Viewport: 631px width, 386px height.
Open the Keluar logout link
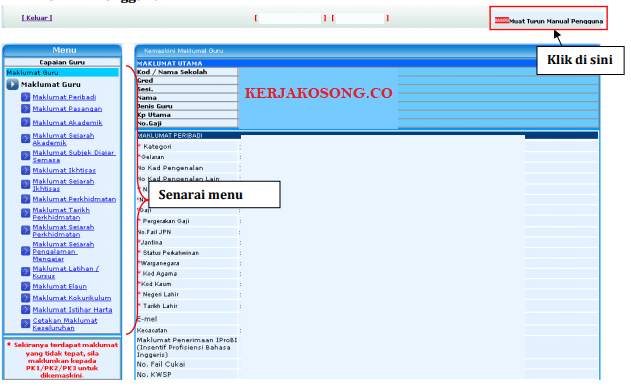click(x=37, y=18)
